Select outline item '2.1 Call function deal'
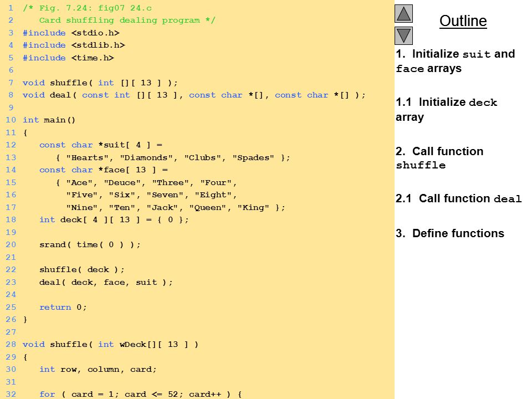 point(458,198)
